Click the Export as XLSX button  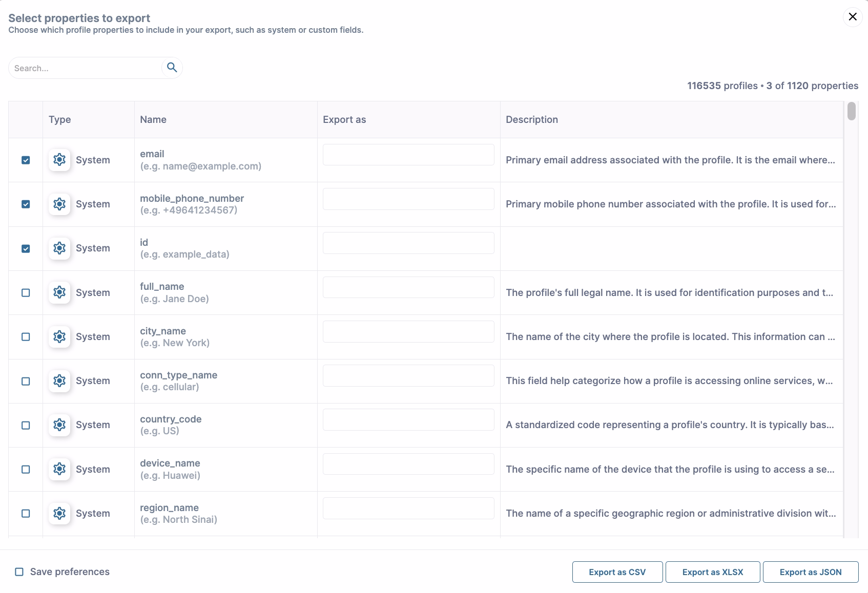click(712, 572)
